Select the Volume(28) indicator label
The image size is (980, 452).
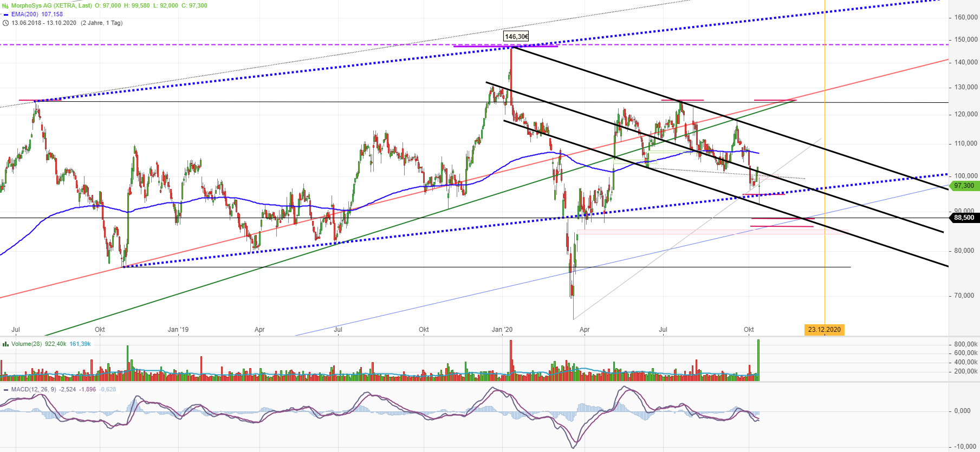coord(27,344)
